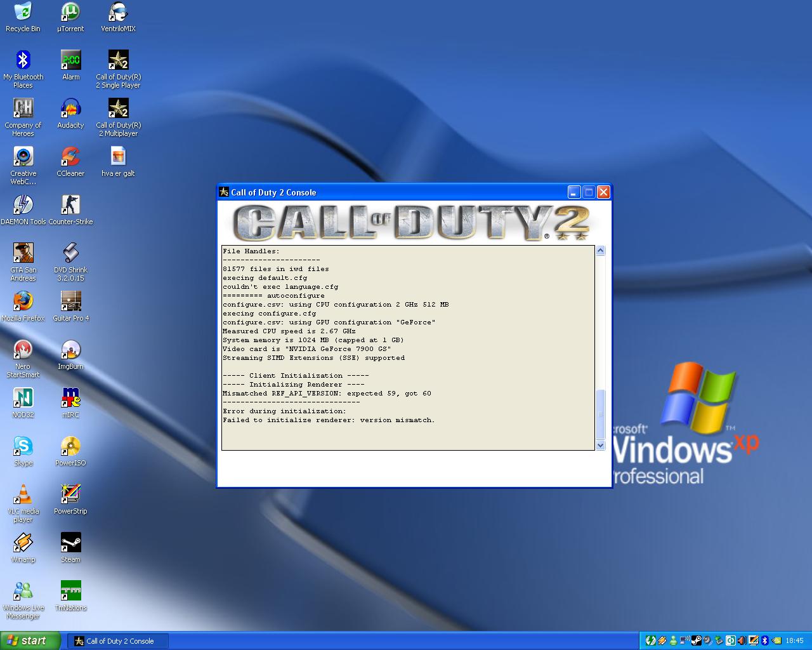
Task: Click Call of Duty 2 Console taskbar button
Action: click(x=119, y=641)
